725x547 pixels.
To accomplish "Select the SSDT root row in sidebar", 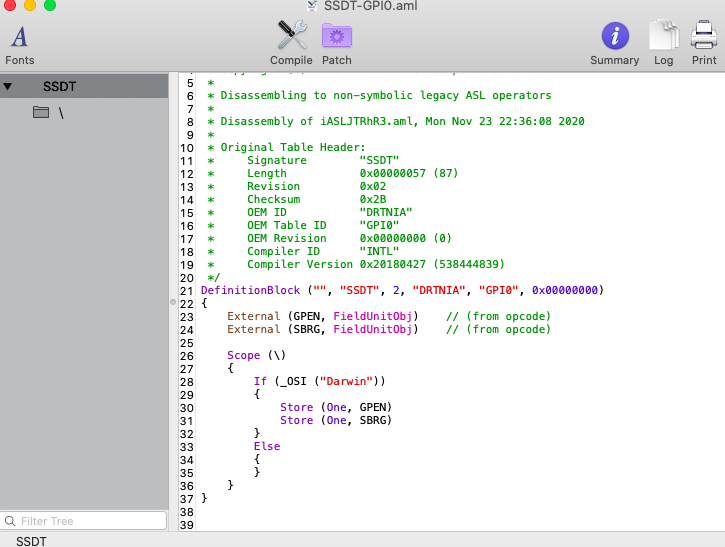I will pos(59,87).
